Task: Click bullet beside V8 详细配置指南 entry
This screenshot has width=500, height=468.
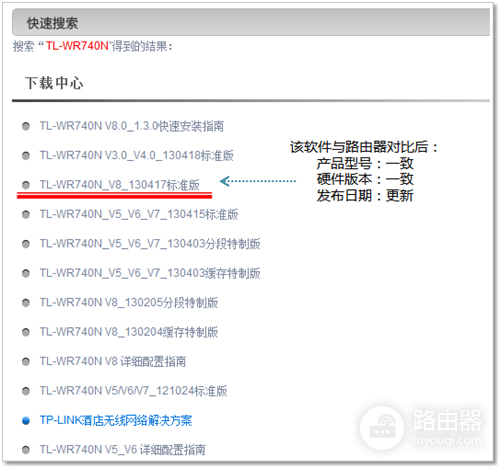Action: coord(26,362)
